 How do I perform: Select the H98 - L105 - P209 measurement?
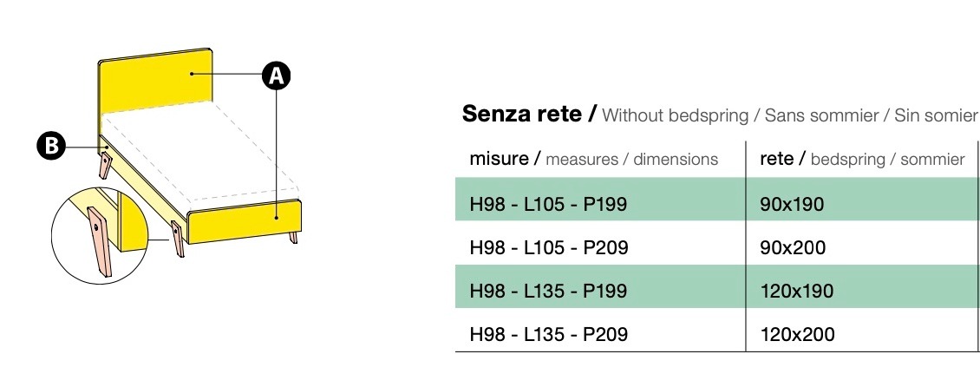coord(548,248)
